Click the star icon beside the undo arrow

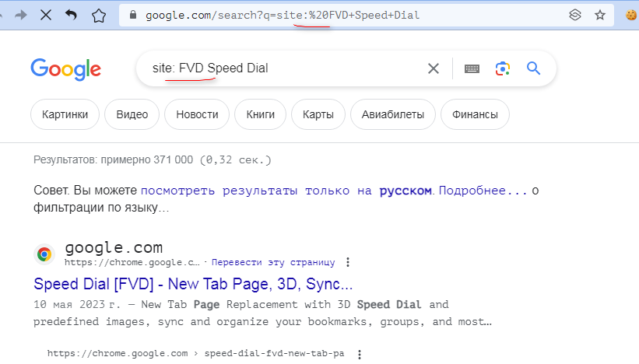coord(99,16)
